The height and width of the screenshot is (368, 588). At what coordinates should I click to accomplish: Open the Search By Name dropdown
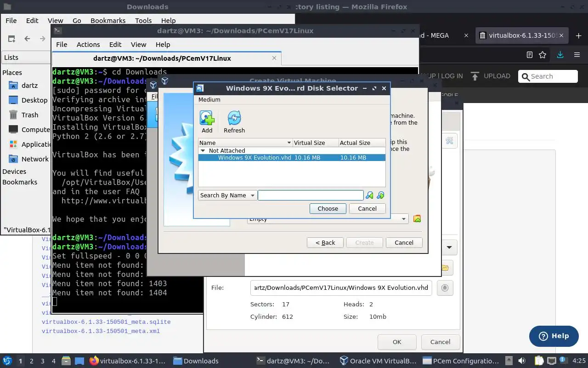[227, 195]
